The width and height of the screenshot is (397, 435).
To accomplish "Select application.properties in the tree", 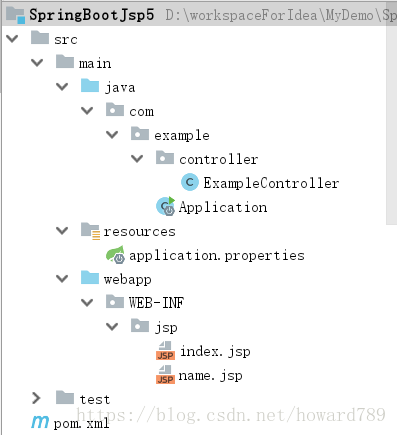I will [x=217, y=256].
